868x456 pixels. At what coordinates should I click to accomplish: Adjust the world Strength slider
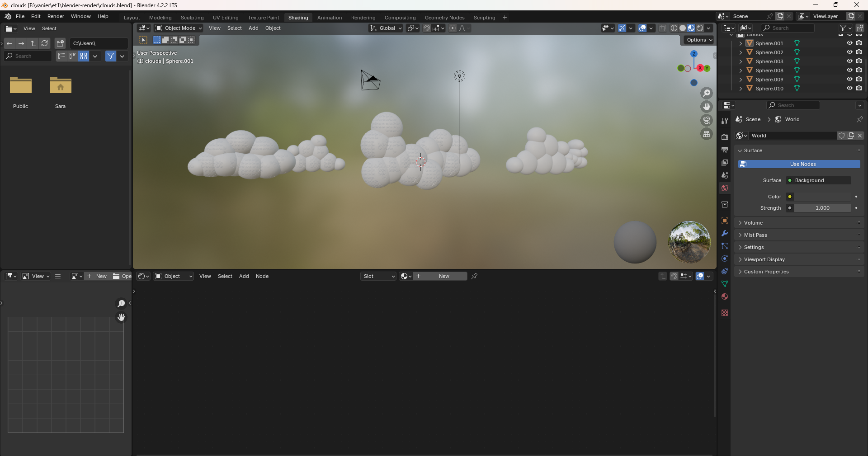[822, 208]
